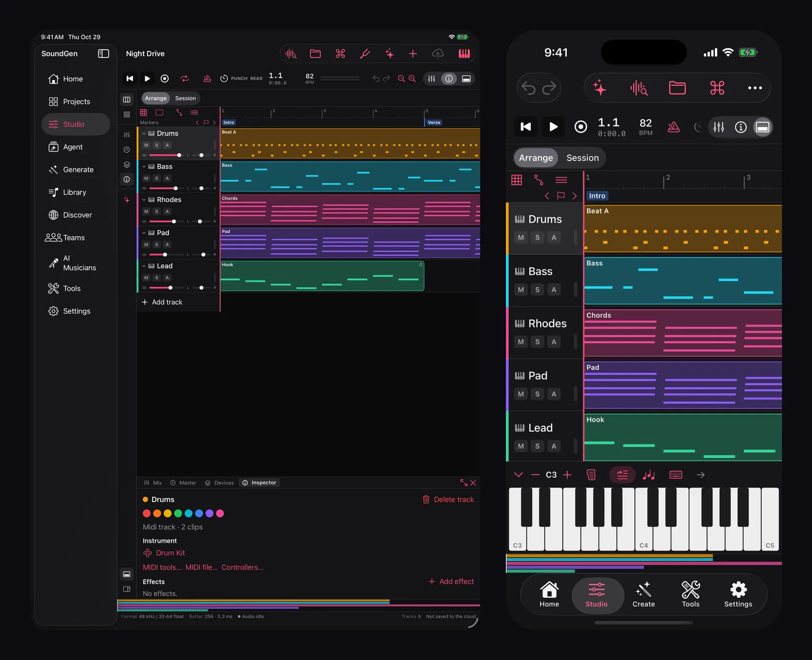
Task: Open the mixer sliders icon on phone transport
Action: click(719, 127)
